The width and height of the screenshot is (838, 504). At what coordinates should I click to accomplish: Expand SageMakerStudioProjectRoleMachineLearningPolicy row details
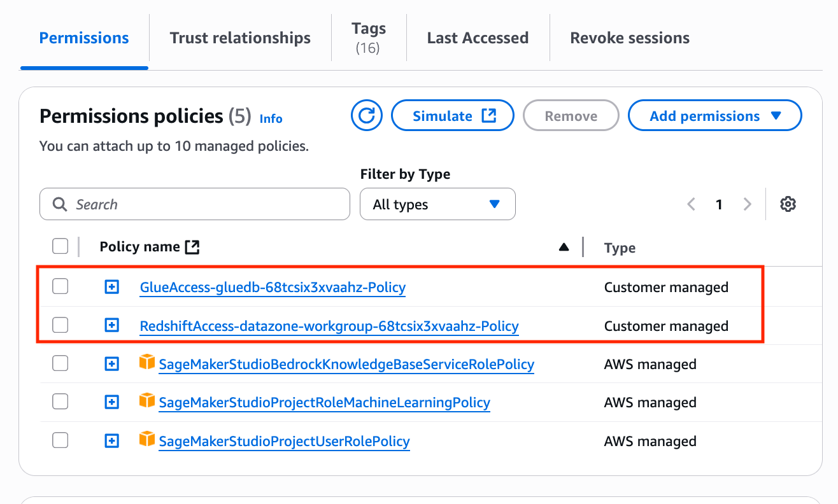tap(111, 402)
